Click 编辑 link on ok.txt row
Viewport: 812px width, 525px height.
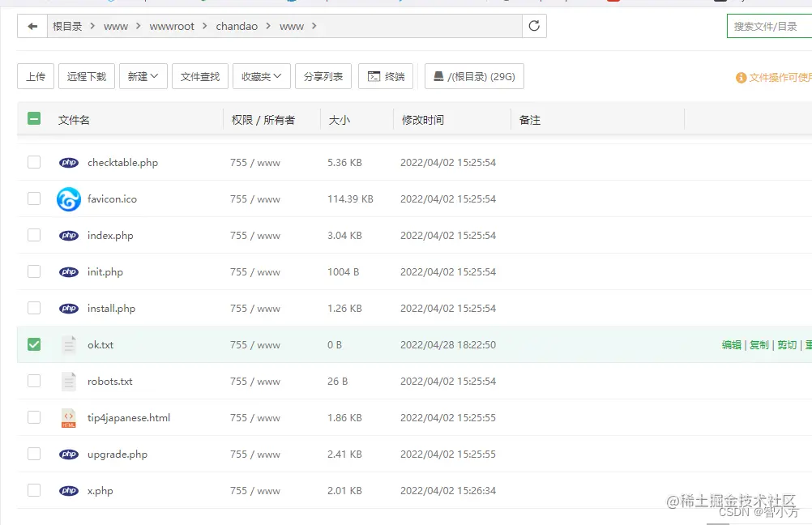(731, 345)
